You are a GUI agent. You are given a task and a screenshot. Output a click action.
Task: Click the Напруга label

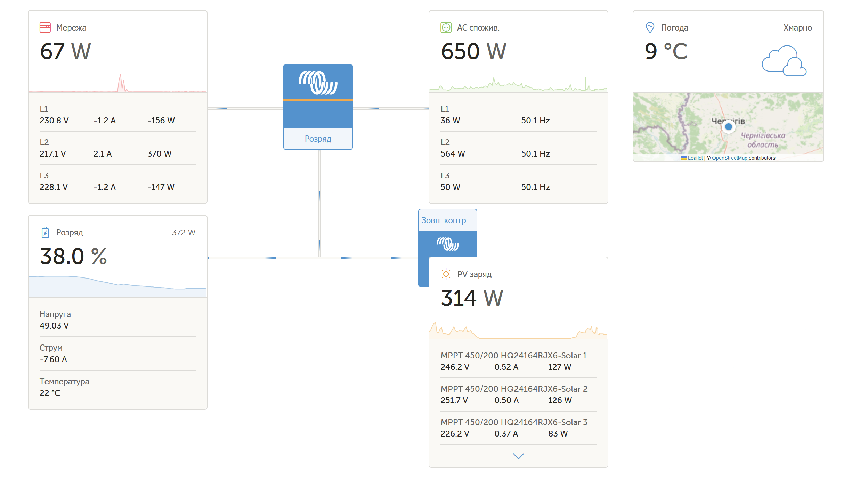55,314
